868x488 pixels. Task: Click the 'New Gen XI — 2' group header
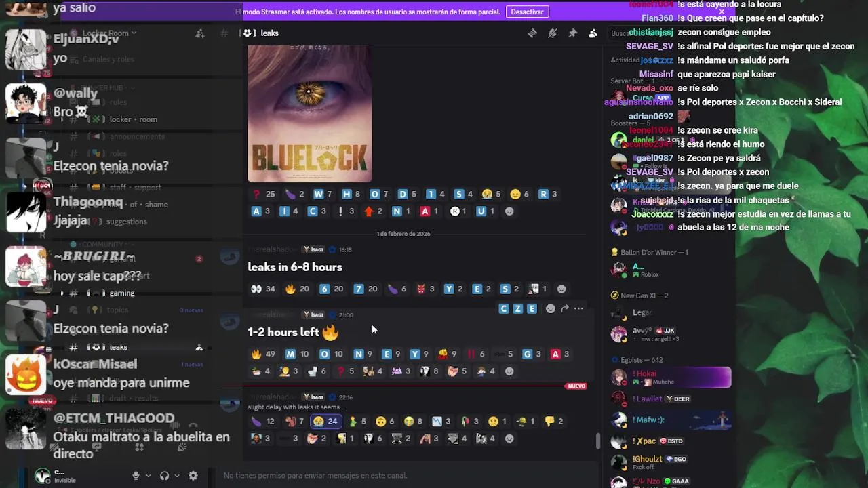click(639, 296)
